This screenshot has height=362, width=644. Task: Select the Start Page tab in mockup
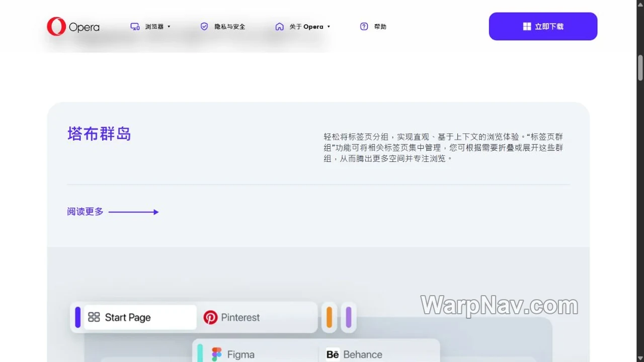140,317
